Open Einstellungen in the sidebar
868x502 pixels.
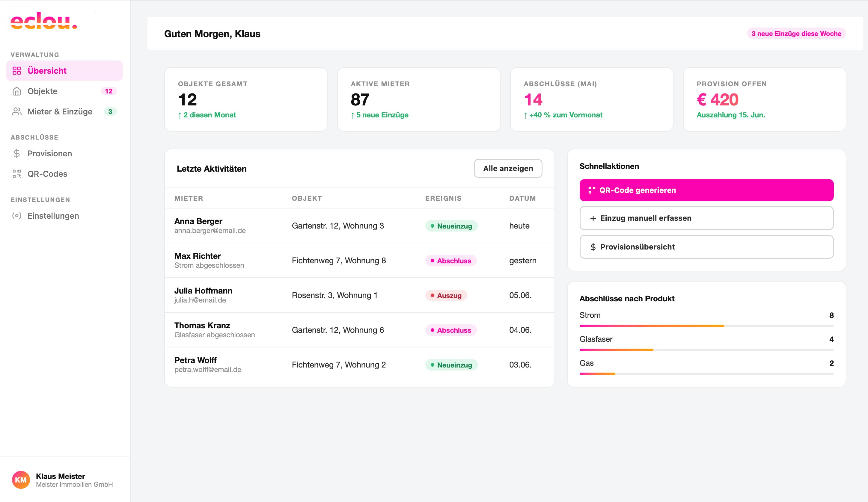tap(64, 216)
